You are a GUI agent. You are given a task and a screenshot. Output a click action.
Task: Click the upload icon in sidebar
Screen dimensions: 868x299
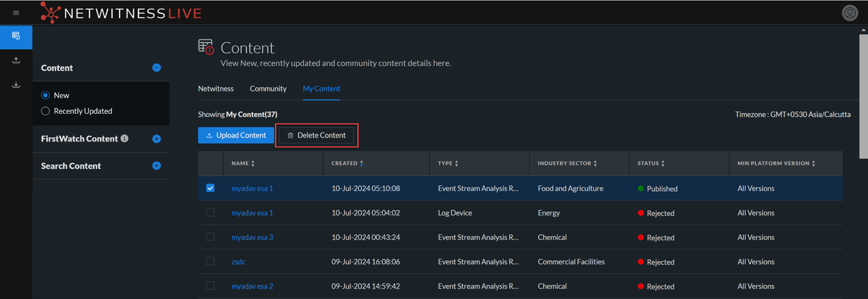[x=16, y=61]
